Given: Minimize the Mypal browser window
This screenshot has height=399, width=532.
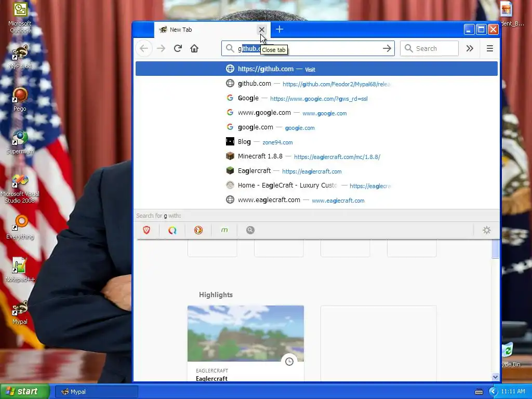Looking at the screenshot, I should pyautogui.click(x=469, y=30).
